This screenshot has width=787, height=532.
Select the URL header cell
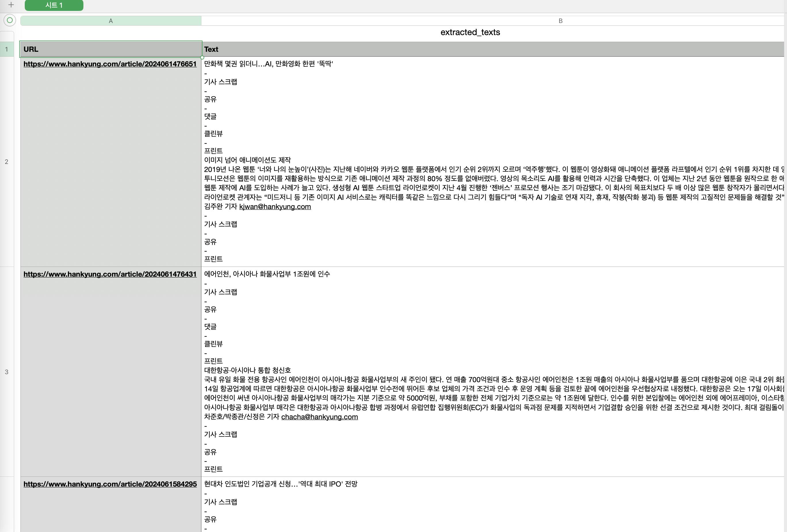point(111,49)
